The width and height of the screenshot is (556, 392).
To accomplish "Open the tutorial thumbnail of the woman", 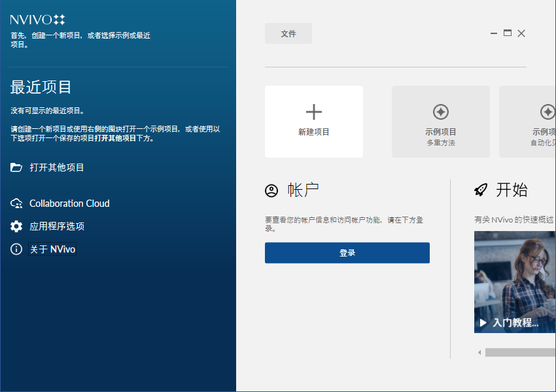I will click(x=515, y=282).
